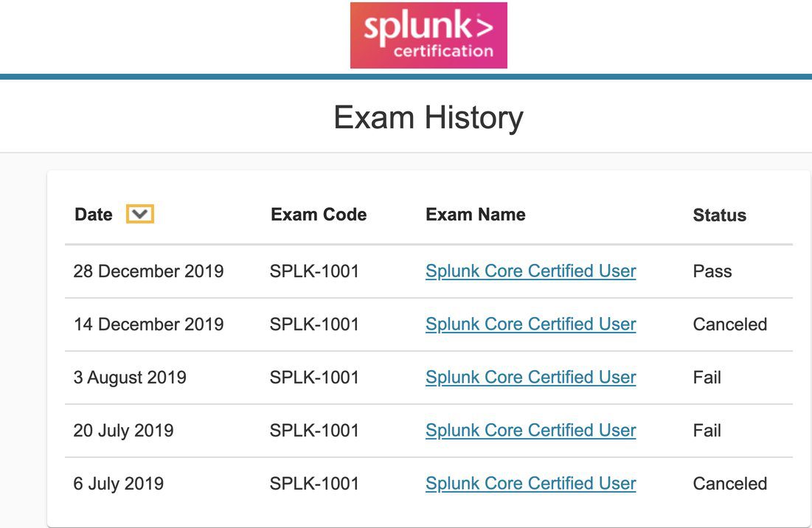The width and height of the screenshot is (812, 528).
Task: Click the Exam Code column header
Action: [319, 215]
